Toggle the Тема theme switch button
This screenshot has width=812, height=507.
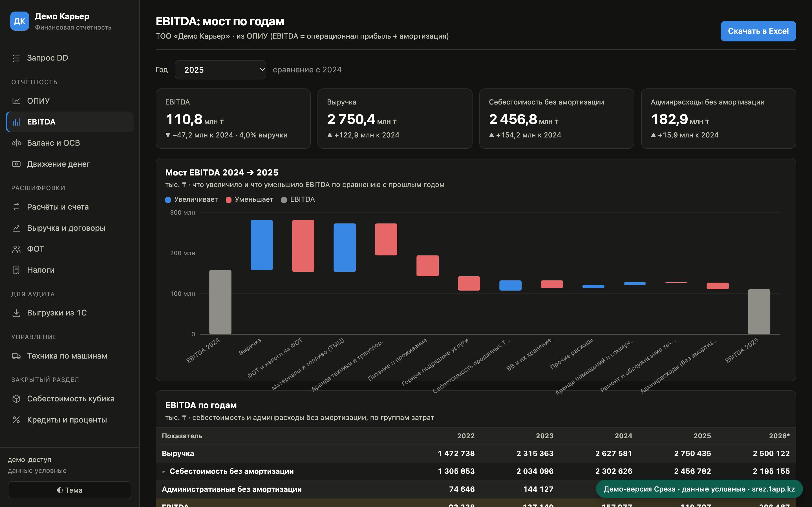pos(69,490)
